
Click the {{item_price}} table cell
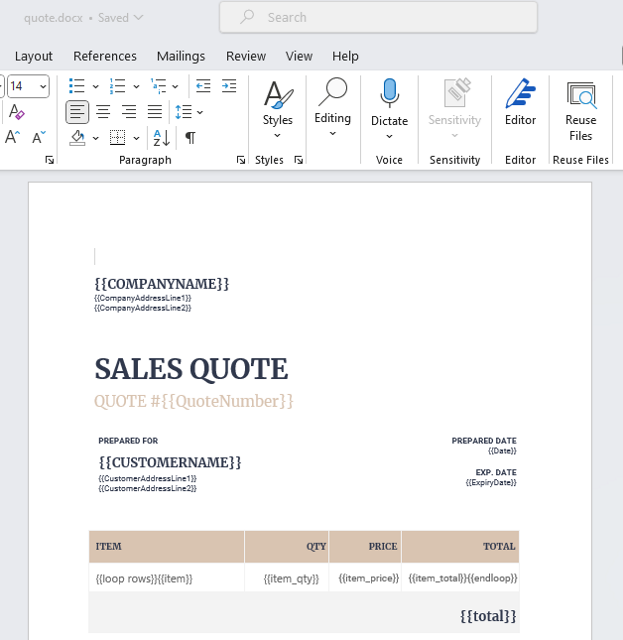tap(365, 578)
